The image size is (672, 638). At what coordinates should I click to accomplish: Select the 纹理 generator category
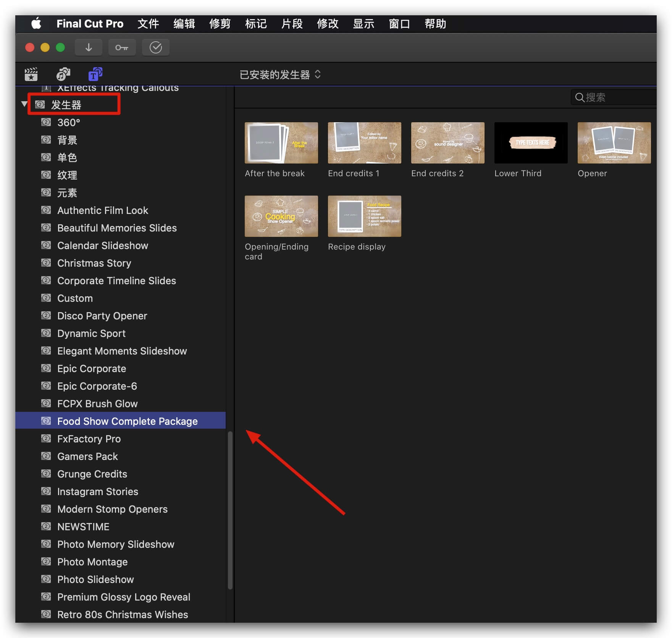[120, 175]
